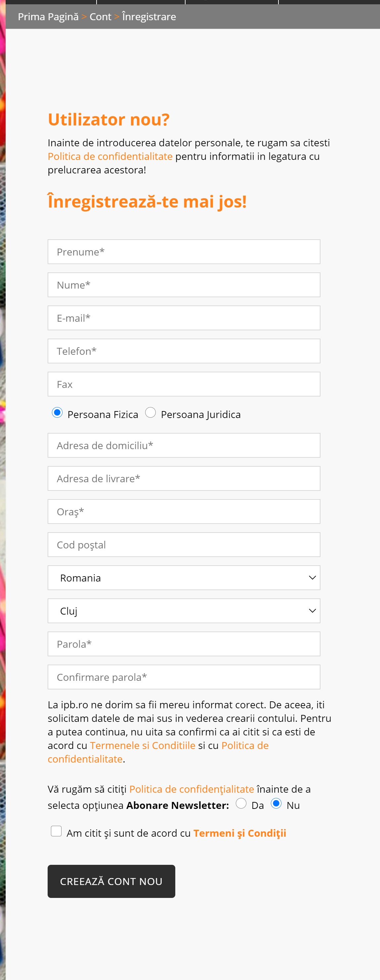Click the Telefon input field
This screenshot has width=380, height=980.
(184, 351)
